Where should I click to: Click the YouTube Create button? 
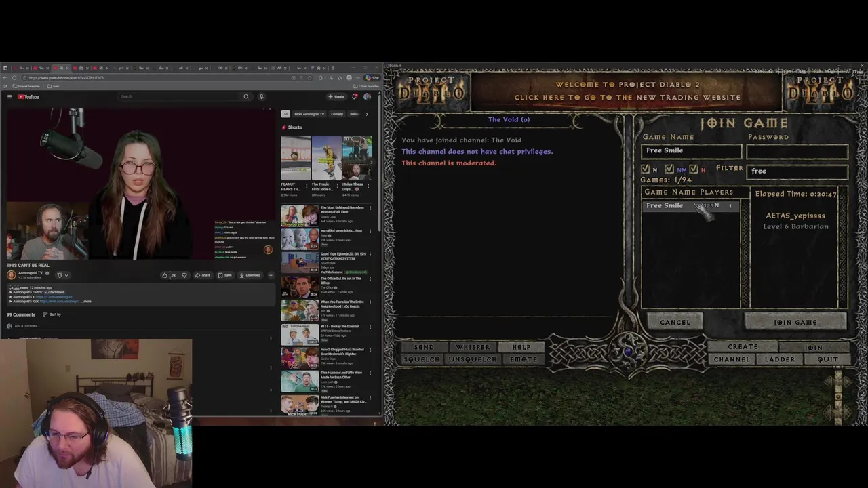tap(336, 96)
